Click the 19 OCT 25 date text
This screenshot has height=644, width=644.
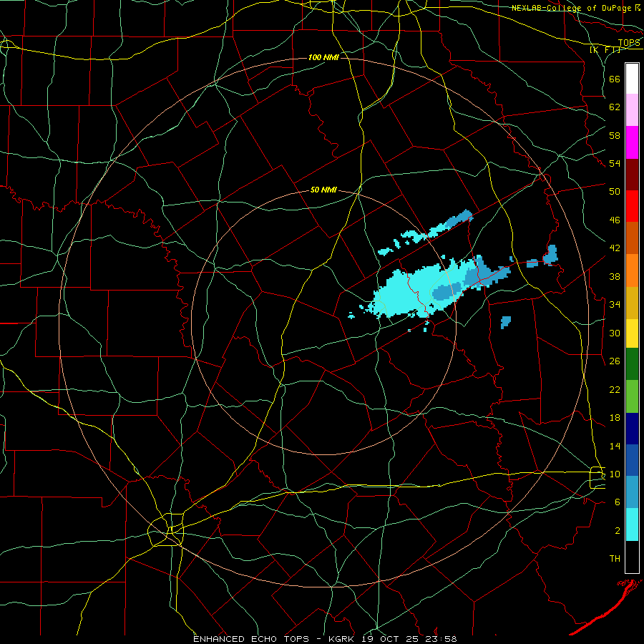click(389, 639)
